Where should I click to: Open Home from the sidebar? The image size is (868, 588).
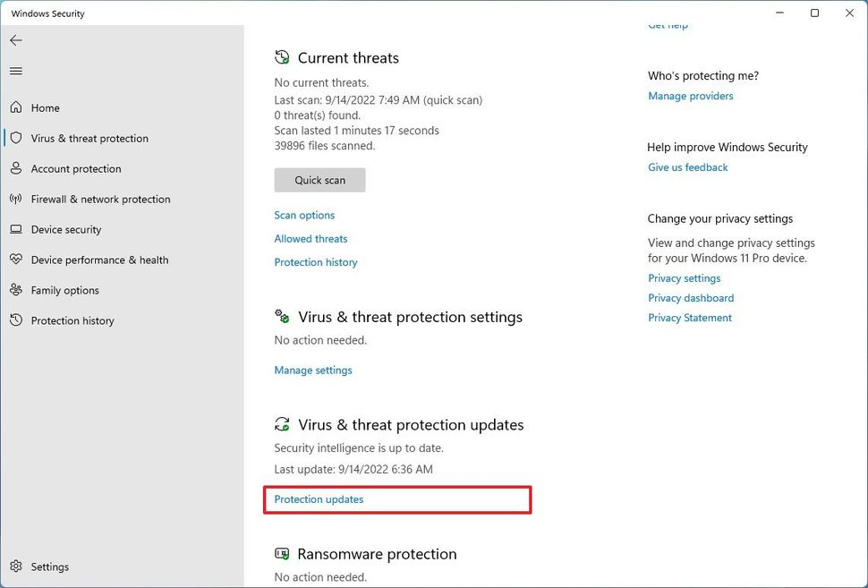(x=44, y=107)
